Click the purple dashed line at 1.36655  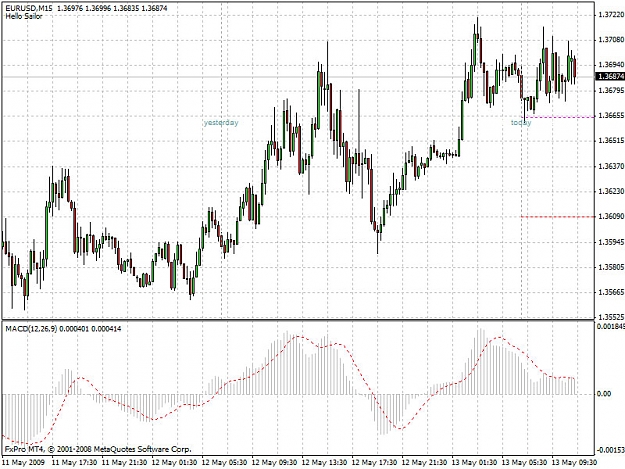coord(560,117)
